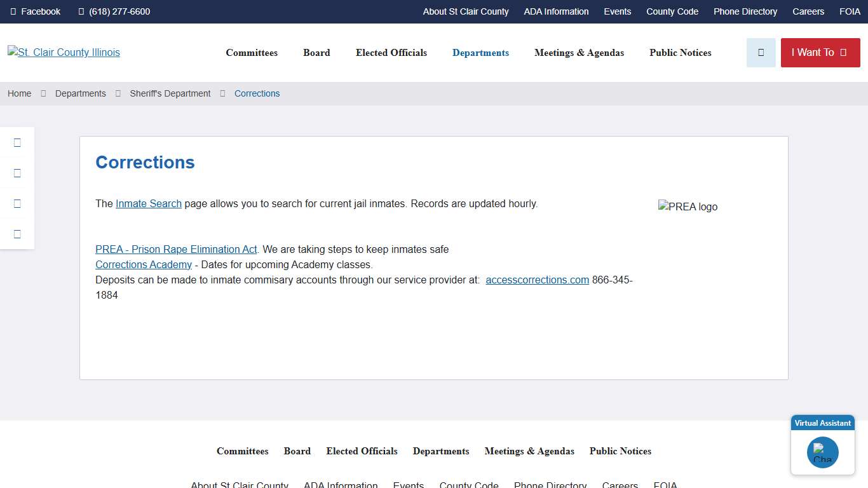
Task: Open Meetings & Agendas in header navigation
Action: tap(579, 53)
